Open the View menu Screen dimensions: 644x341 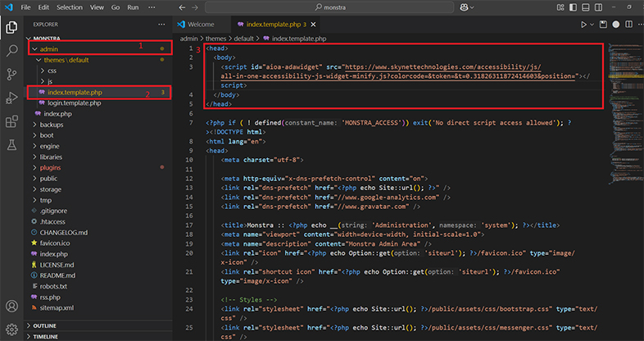pyautogui.click(x=97, y=7)
